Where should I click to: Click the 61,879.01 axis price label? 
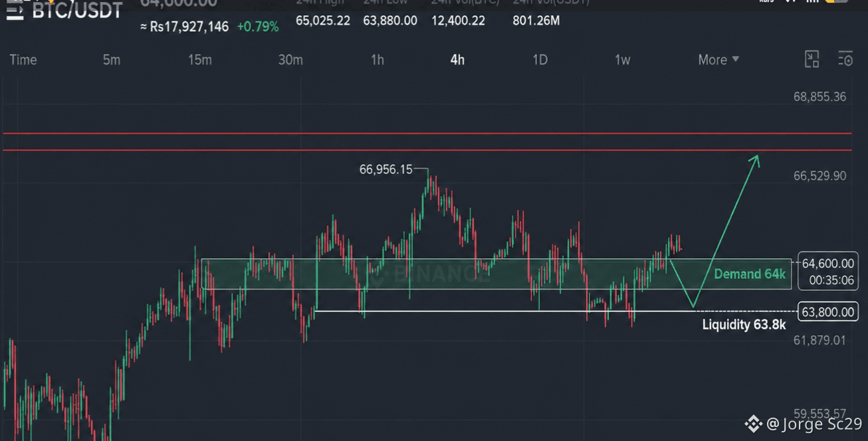pyautogui.click(x=819, y=341)
